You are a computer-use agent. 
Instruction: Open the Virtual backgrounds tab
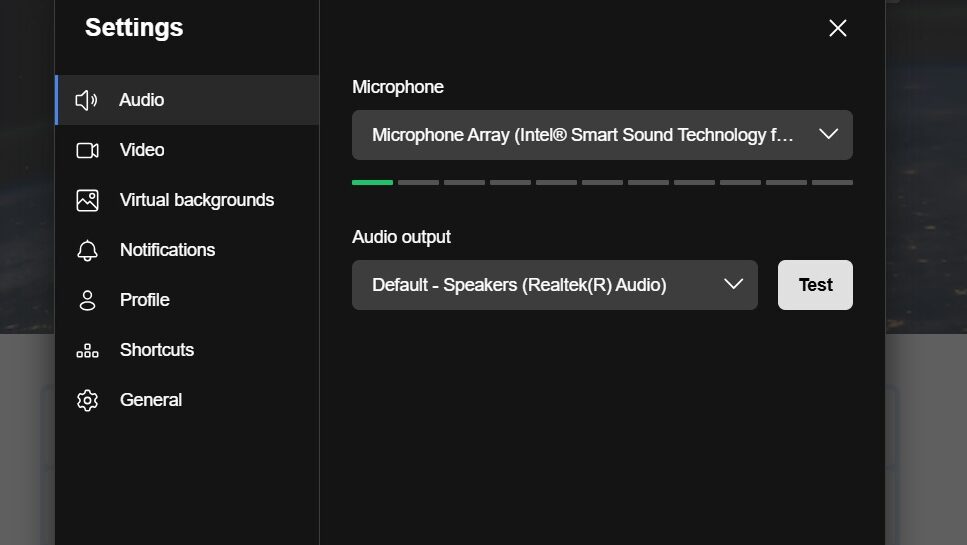coord(197,200)
